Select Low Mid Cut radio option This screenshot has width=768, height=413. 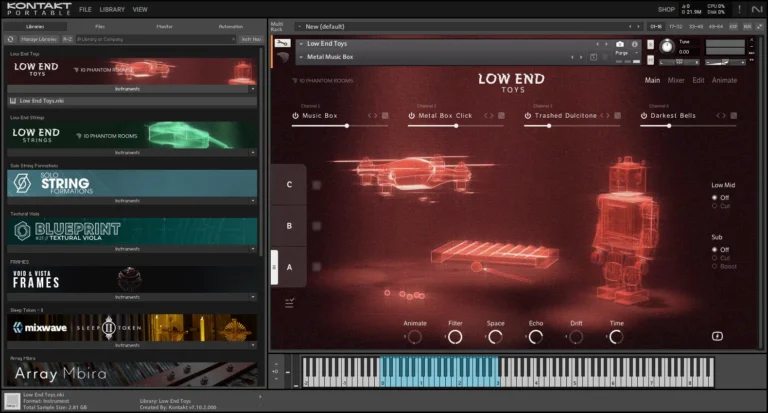(x=715, y=206)
